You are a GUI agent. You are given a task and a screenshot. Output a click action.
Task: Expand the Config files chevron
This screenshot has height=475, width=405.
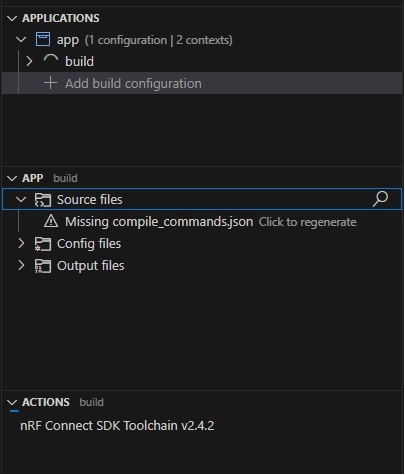[21, 244]
